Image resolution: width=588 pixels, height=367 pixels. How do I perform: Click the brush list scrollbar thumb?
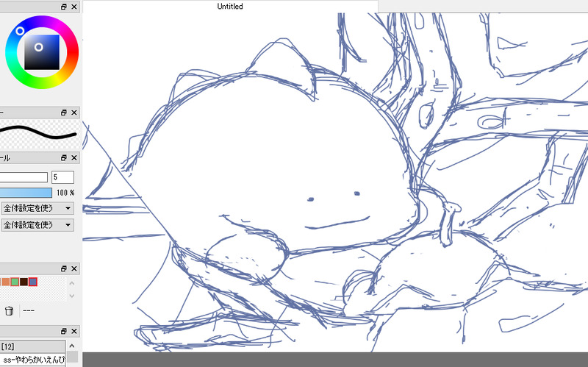pyautogui.click(x=72, y=357)
